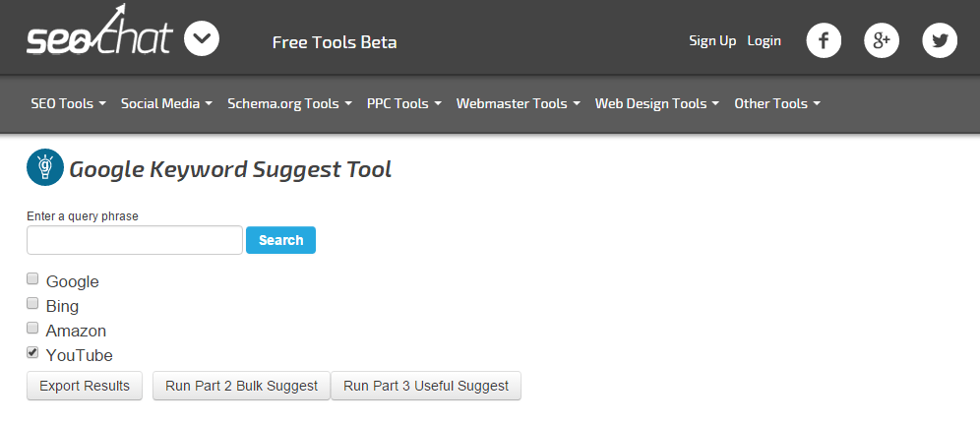Screen dimensions: 980x425
Task: Expand the Social Media dropdown menu
Action: click(x=166, y=103)
